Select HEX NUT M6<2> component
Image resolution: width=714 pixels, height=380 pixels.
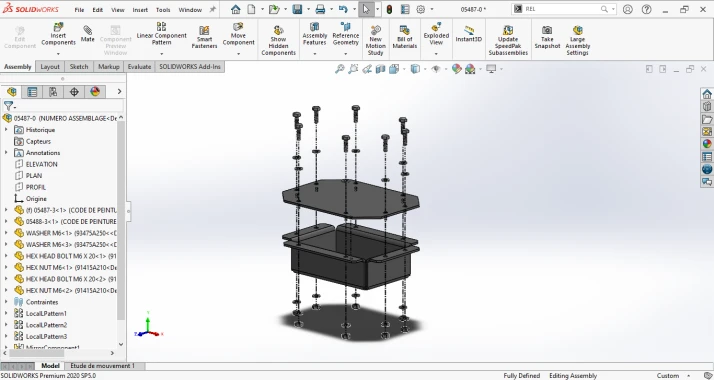point(71,290)
